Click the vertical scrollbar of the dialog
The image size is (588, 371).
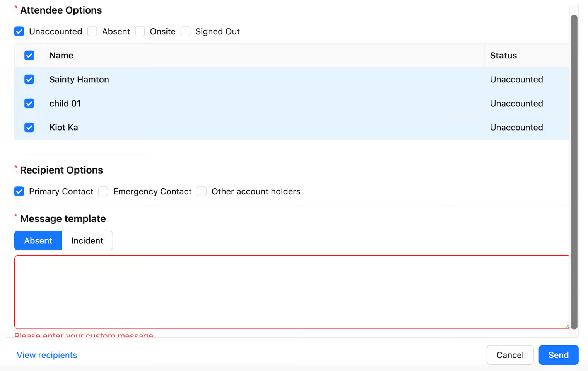[x=574, y=170]
